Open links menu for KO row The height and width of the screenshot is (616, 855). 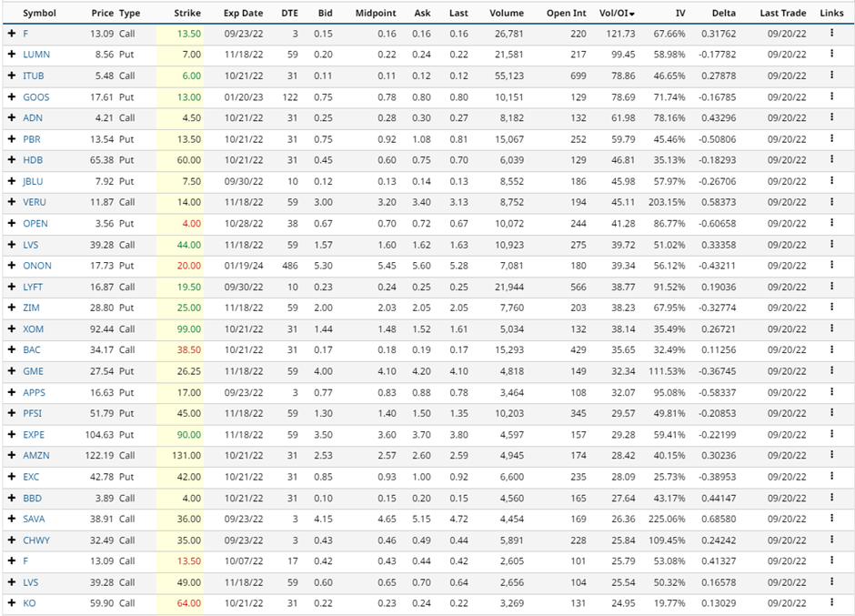[x=831, y=602]
